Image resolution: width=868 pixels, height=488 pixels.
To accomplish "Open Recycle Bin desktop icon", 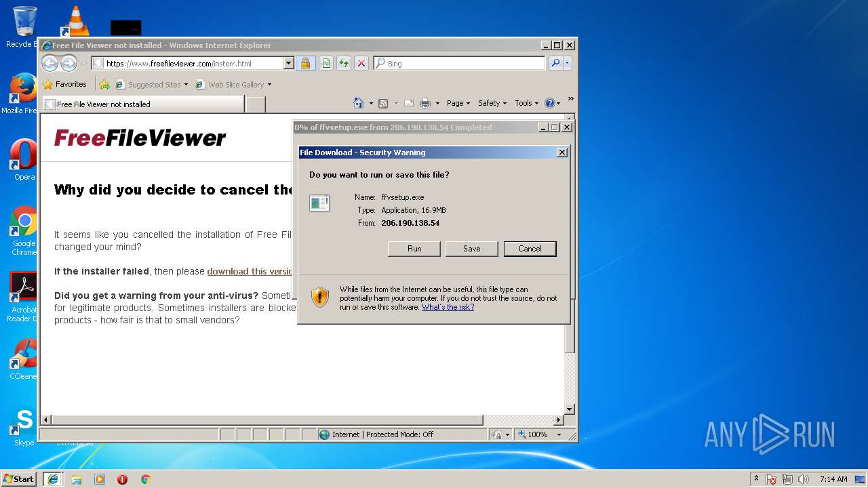I will [x=23, y=27].
